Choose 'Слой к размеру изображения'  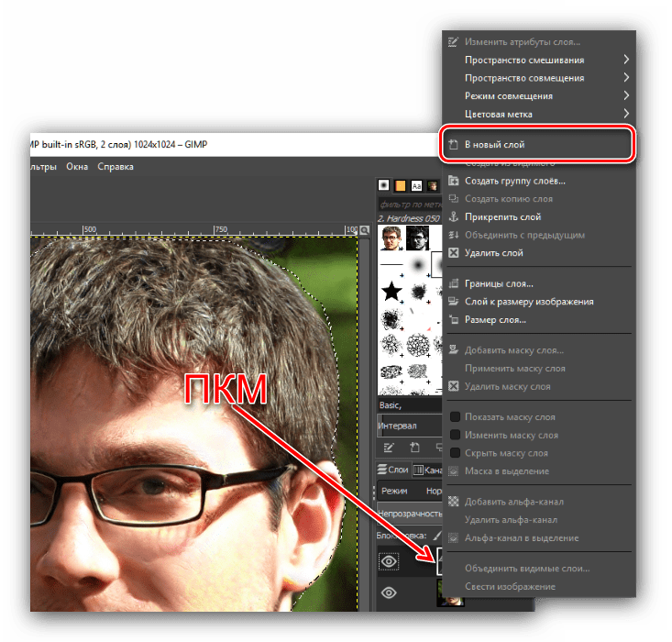(537, 302)
